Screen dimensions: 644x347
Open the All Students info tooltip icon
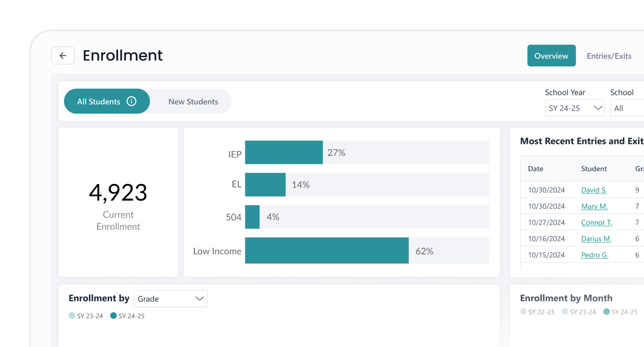click(x=132, y=101)
